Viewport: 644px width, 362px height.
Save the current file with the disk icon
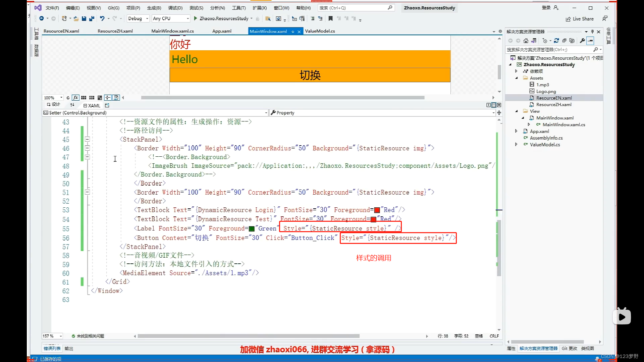84,18
